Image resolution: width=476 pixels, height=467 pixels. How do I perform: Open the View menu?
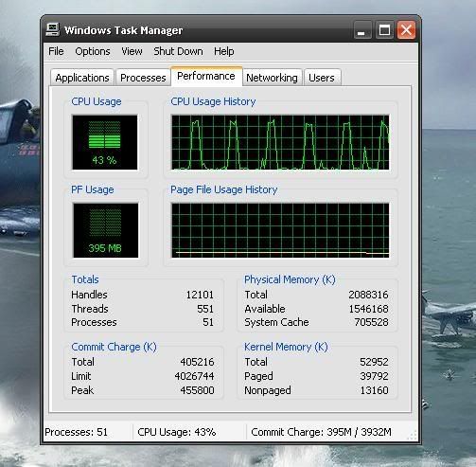132,51
